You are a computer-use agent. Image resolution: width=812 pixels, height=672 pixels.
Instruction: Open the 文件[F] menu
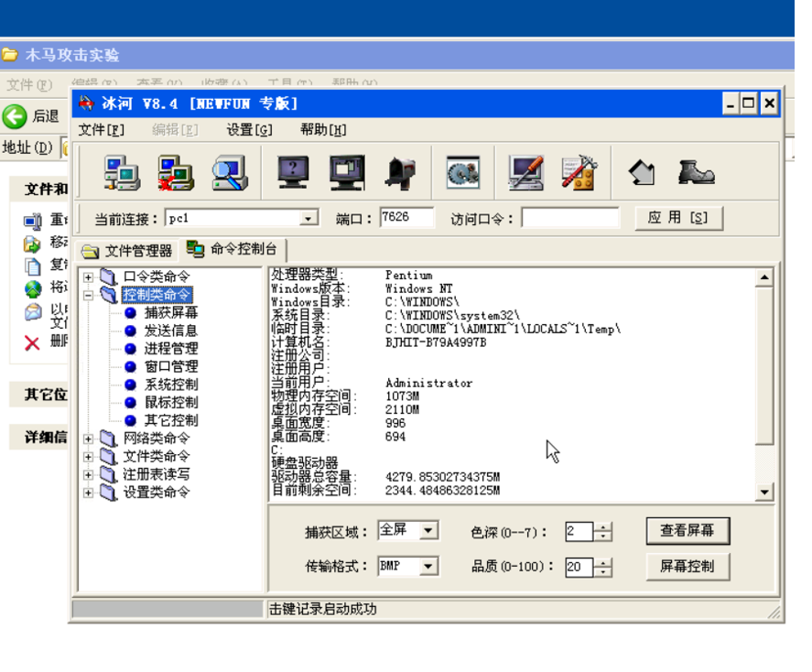(x=101, y=129)
